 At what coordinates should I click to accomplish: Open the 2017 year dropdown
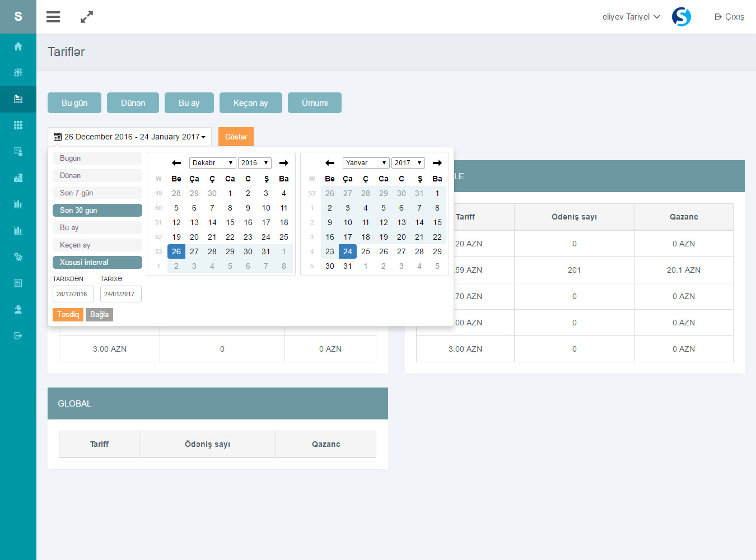408,163
